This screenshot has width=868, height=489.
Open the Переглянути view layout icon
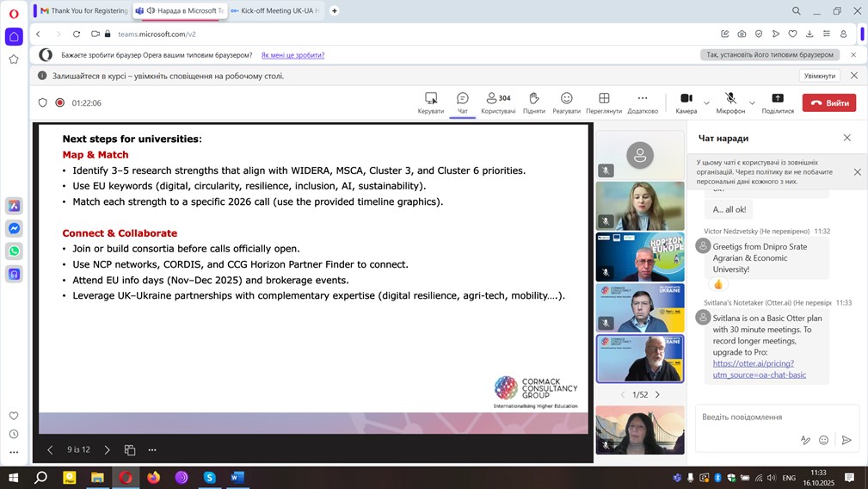[604, 99]
